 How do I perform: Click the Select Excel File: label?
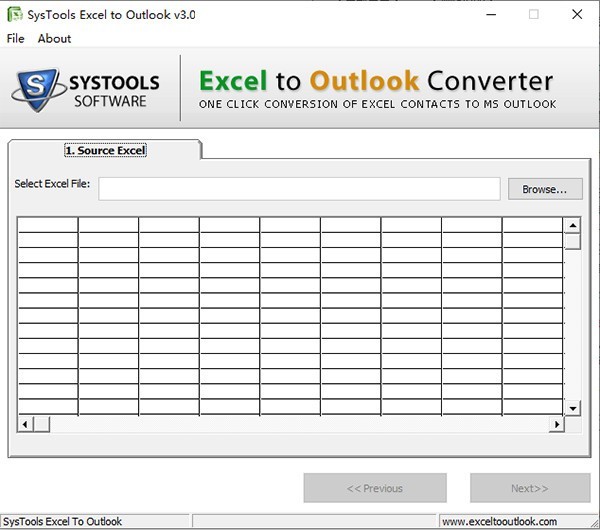coord(52,184)
